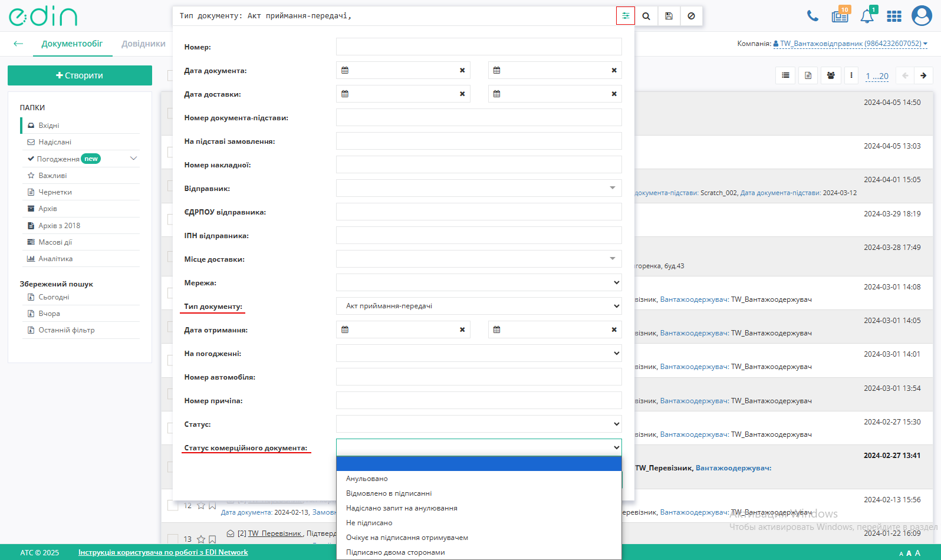Screen dimensions: 941x560
Task: Go to the next page arrow
Action: point(923,75)
